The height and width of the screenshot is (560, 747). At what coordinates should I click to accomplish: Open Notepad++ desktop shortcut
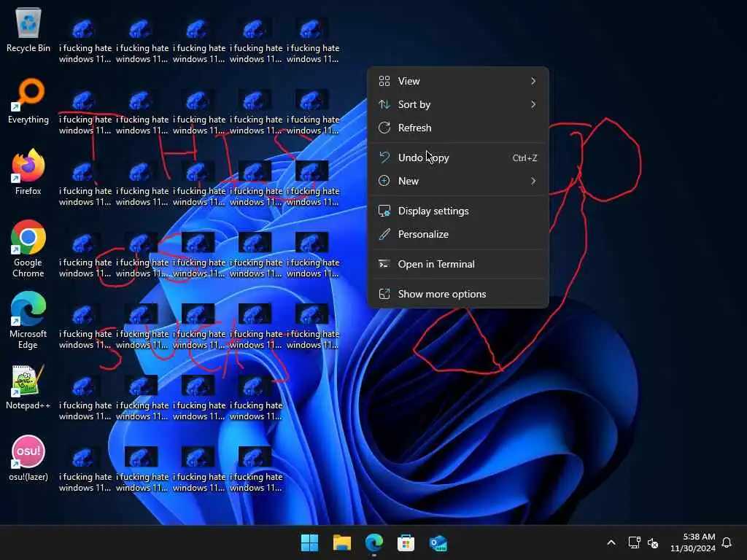[x=28, y=388]
